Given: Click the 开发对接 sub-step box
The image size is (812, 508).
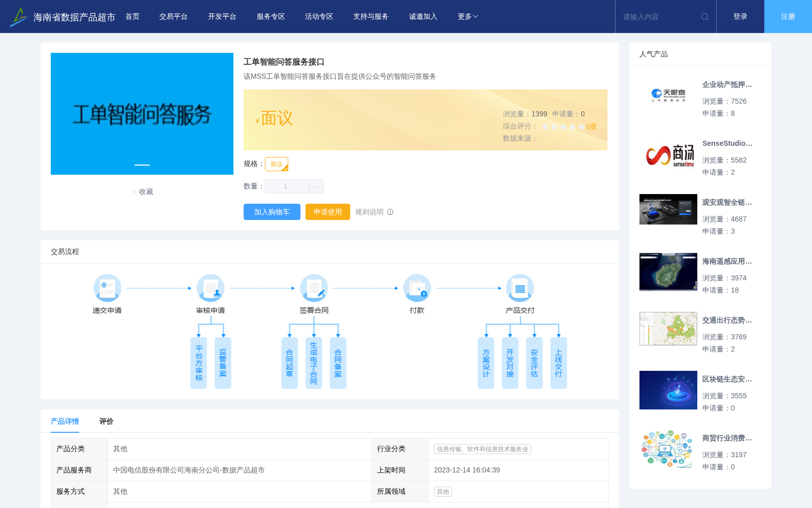Looking at the screenshot, I should 510,363.
